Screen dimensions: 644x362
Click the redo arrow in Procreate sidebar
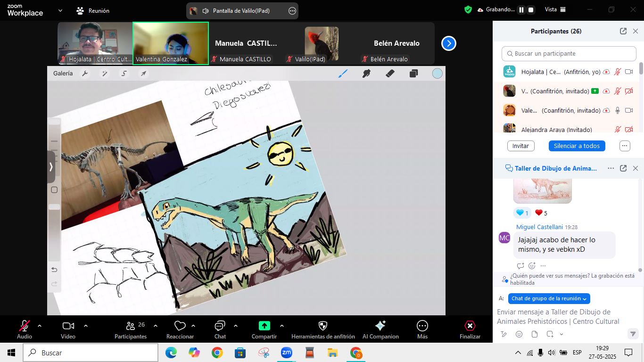[54, 284]
